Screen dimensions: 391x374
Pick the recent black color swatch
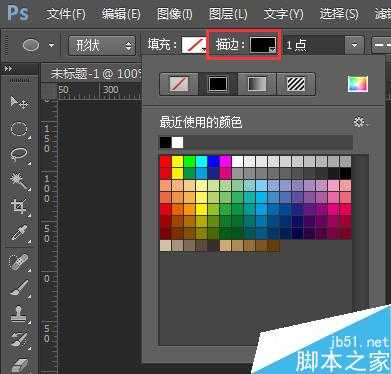point(165,142)
